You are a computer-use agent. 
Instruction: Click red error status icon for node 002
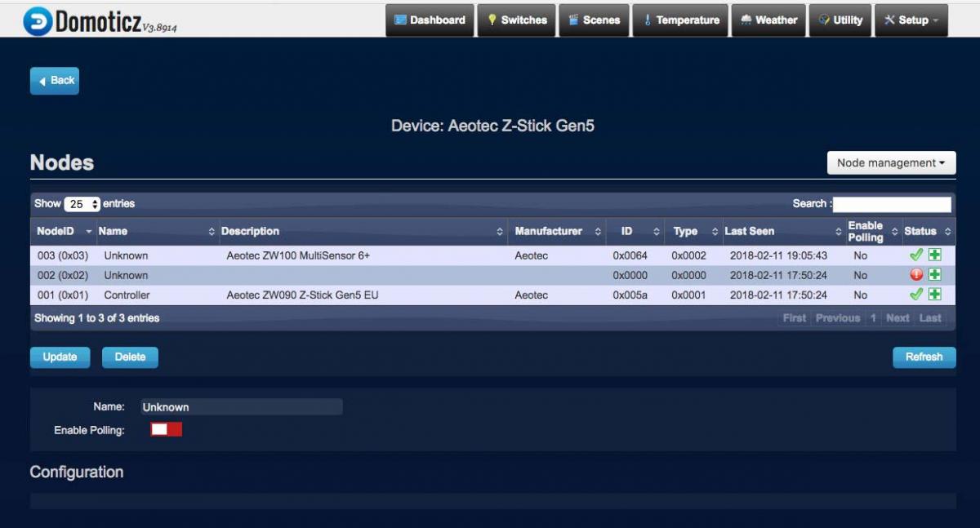click(916, 275)
